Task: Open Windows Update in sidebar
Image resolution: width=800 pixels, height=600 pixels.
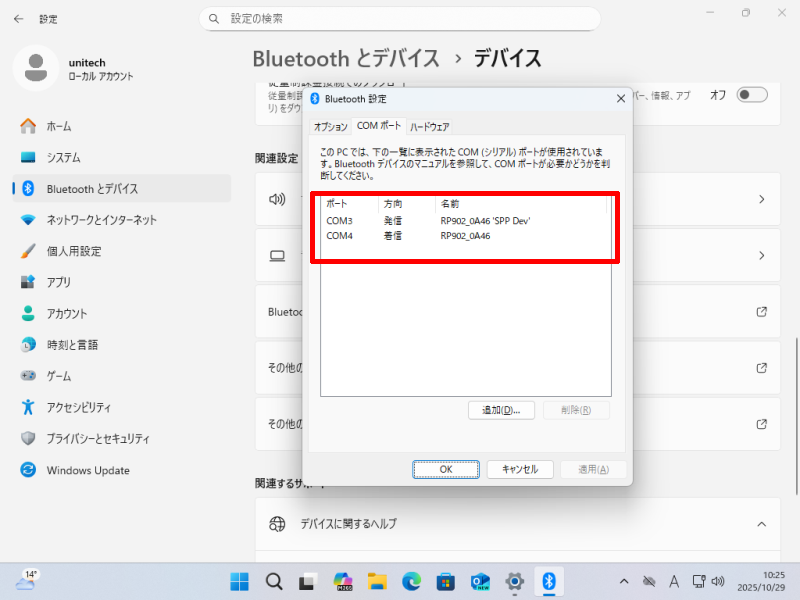Action: tap(87, 470)
